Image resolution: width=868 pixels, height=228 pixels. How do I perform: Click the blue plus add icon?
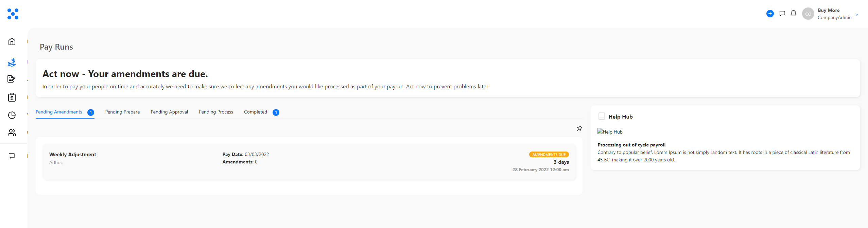[x=770, y=14]
